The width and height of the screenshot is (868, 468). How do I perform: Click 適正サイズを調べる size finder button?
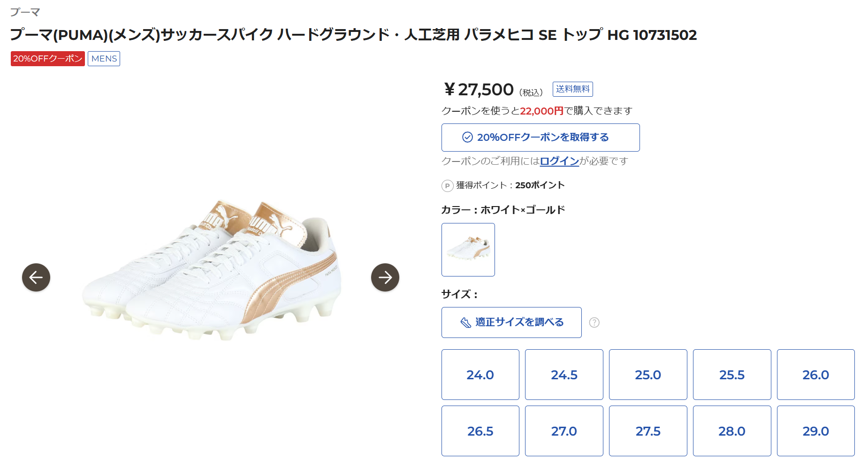[511, 322]
